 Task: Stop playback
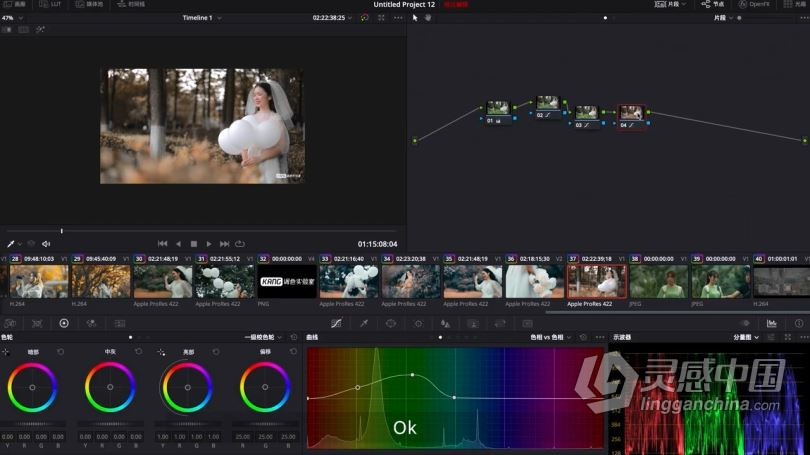194,244
